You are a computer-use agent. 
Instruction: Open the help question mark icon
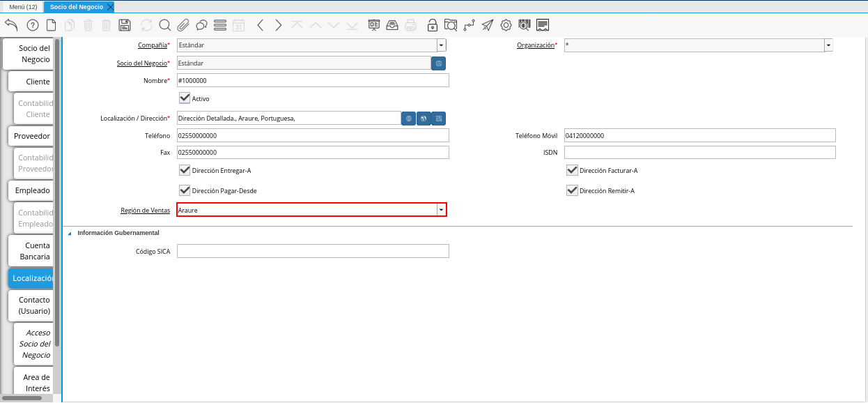tap(32, 26)
